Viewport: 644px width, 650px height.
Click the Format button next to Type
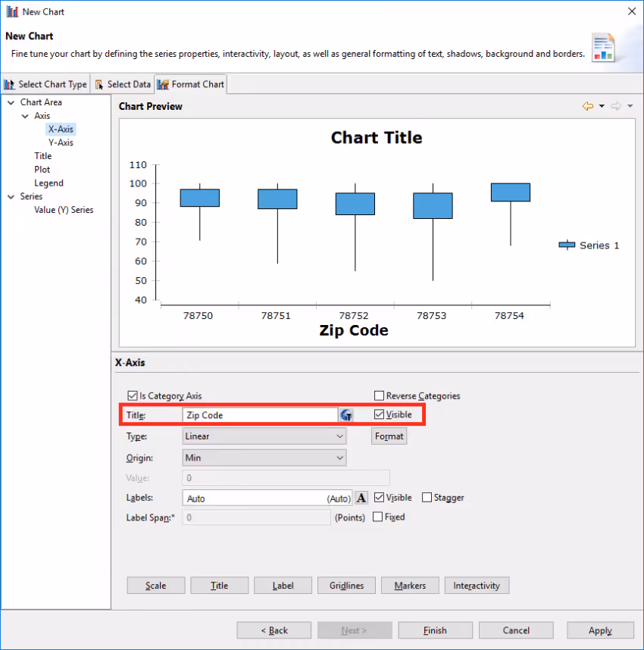[389, 436]
